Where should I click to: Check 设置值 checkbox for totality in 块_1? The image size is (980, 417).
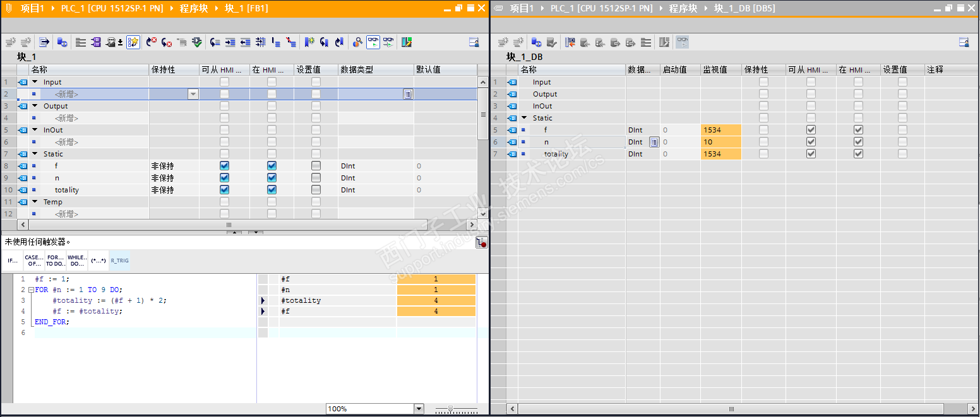pos(316,190)
